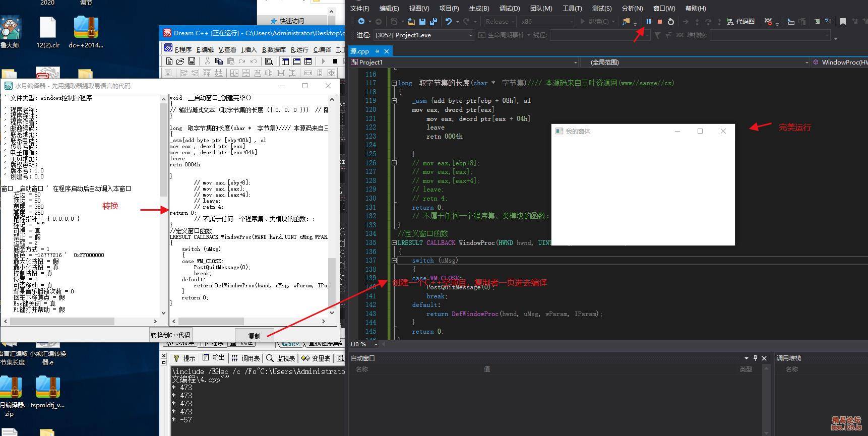Click the floppy Save icon in Dream C++
The image size is (868, 436).
click(x=192, y=61)
